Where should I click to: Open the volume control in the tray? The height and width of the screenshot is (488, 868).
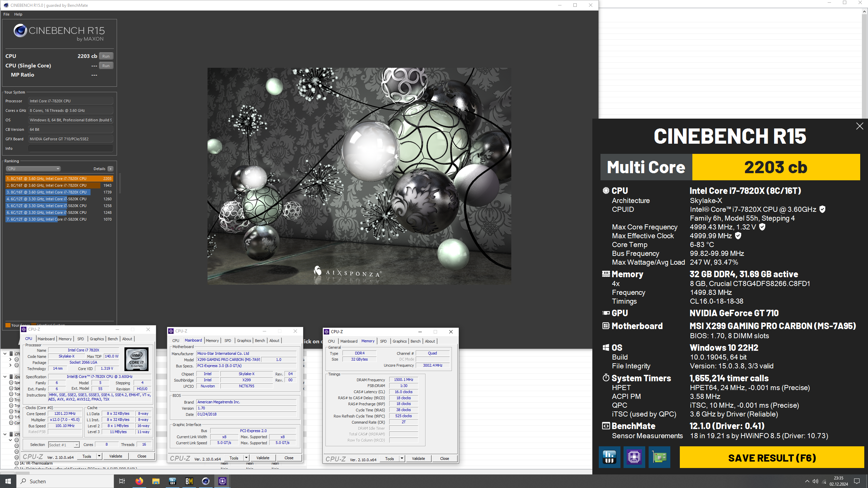pos(815,481)
